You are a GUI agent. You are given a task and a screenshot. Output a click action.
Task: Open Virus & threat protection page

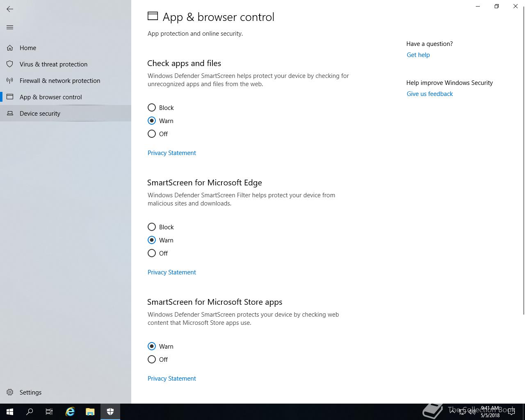click(66, 64)
